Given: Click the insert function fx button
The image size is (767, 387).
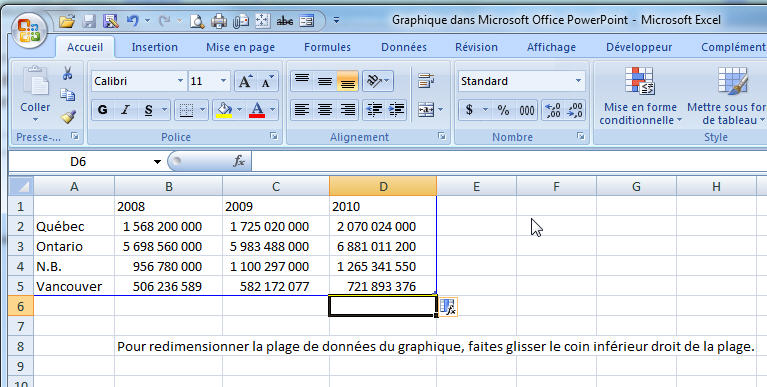Looking at the screenshot, I should [x=239, y=161].
